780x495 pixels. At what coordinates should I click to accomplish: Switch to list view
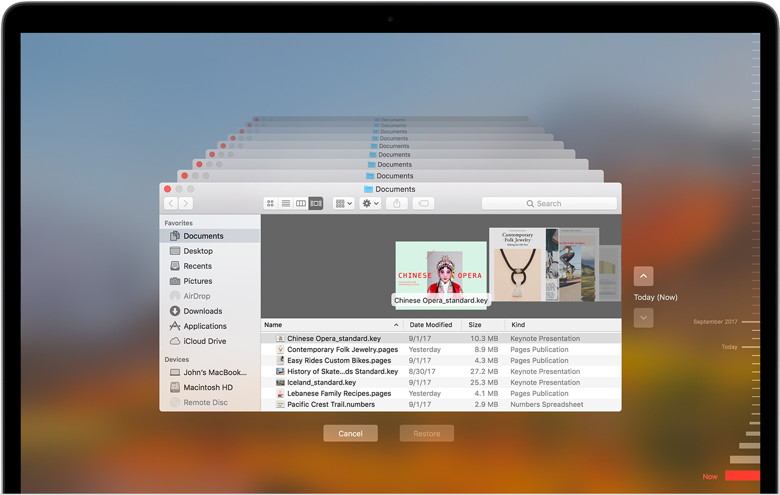point(286,203)
